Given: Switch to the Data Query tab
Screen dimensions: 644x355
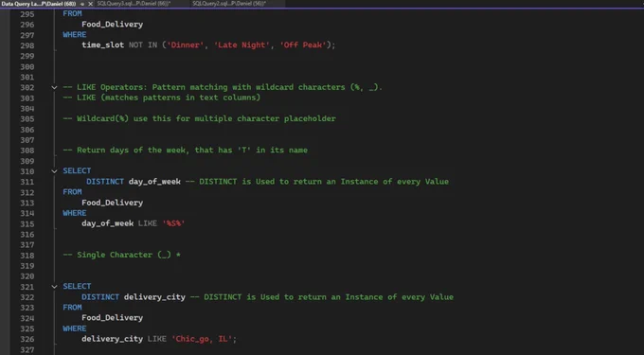Looking at the screenshot, I should tap(39, 4).
